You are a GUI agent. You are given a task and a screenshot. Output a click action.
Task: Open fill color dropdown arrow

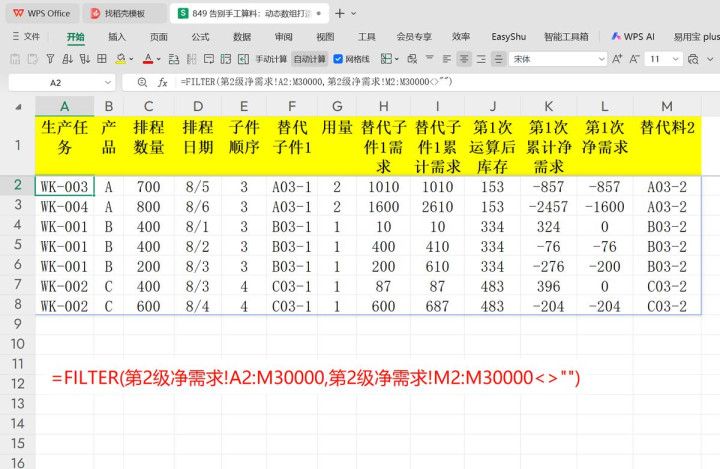131,59
